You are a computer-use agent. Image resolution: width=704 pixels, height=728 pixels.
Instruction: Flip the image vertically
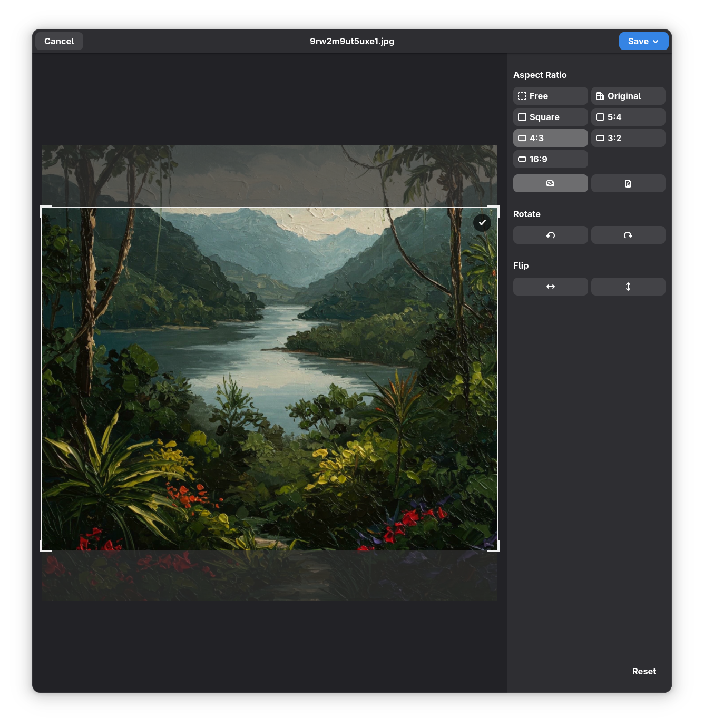[x=628, y=287]
